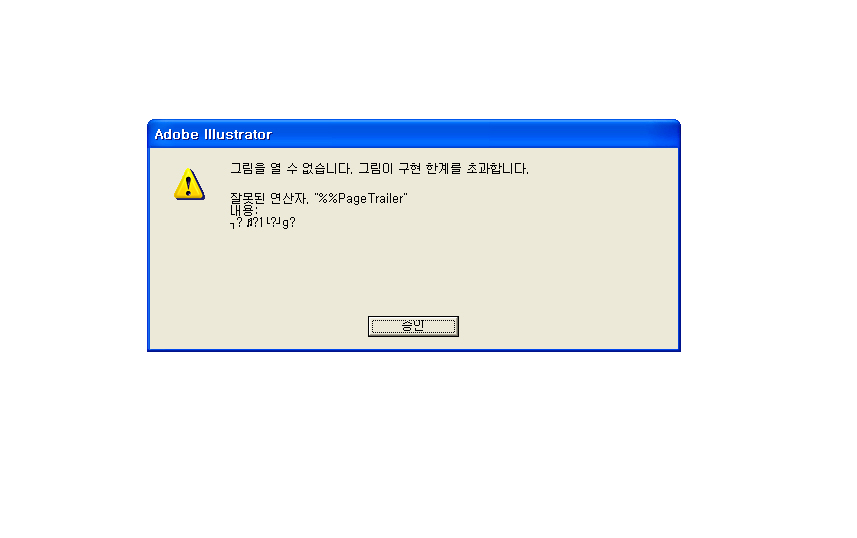Click the 초과합니다 word in message
The height and width of the screenshot is (538, 857).
[x=497, y=168]
